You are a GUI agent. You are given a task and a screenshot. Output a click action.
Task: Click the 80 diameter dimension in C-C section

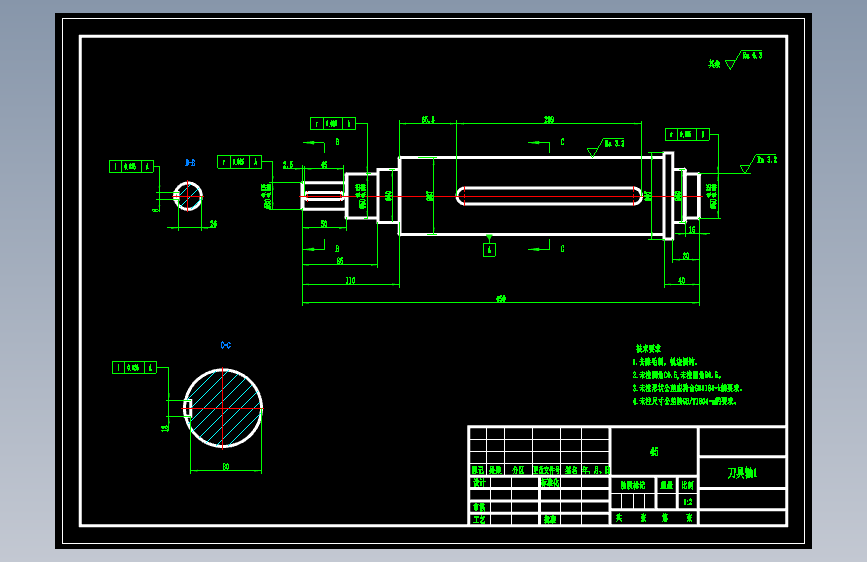[226, 467]
